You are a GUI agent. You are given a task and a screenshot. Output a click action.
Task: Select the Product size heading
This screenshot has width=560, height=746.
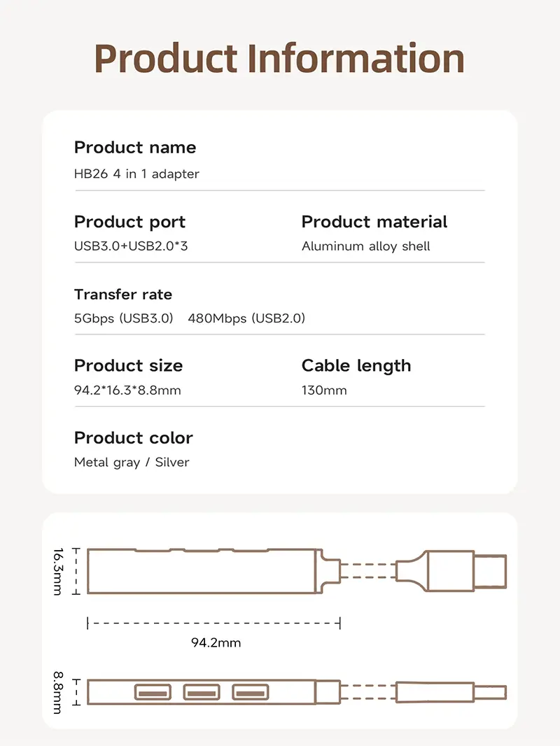129,366
